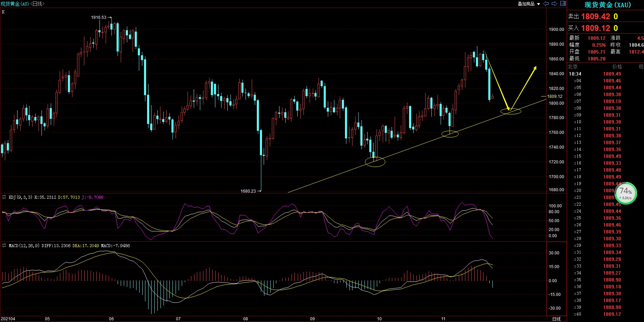Open the 叠加商品 dropdown arrow

(538, 4)
